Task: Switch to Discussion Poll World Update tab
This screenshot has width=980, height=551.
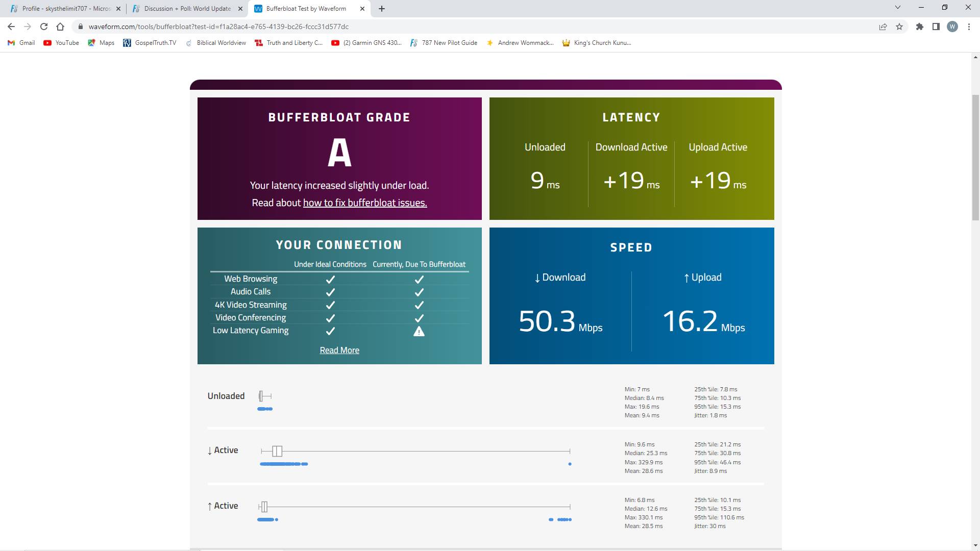Action: (186, 9)
